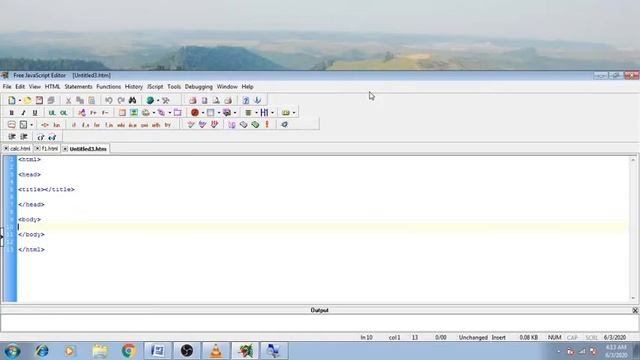Open the dropdown beside image insert icon

pyautogui.click(x=153, y=113)
